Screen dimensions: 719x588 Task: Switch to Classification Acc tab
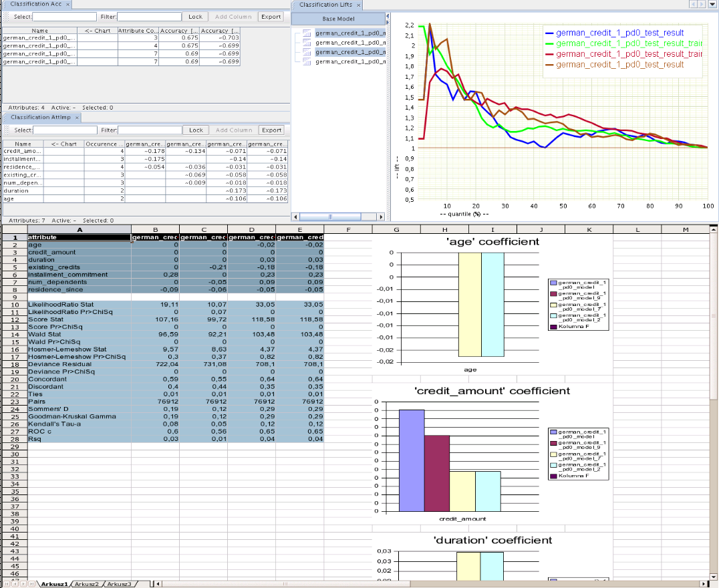click(x=36, y=4)
